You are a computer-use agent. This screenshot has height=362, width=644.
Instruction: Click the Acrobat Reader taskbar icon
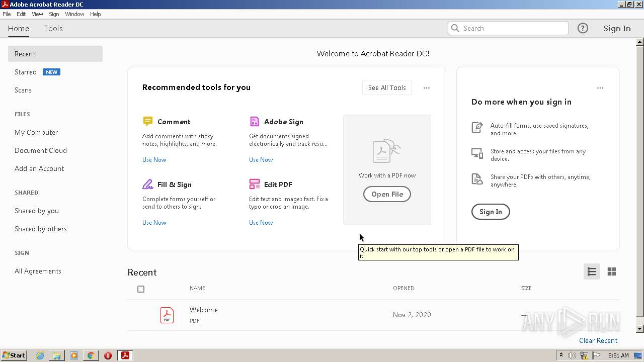click(125, 355)
